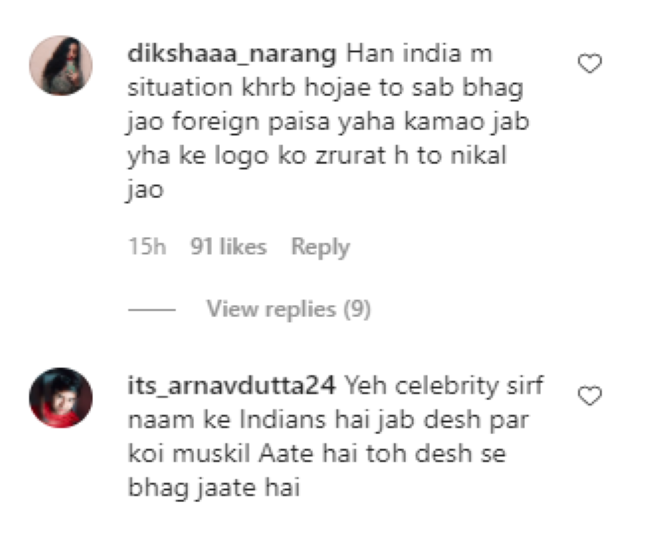This screenshot has width=650, height=540.
Task: Click the 15h timestamp
Action: point(147,247)
